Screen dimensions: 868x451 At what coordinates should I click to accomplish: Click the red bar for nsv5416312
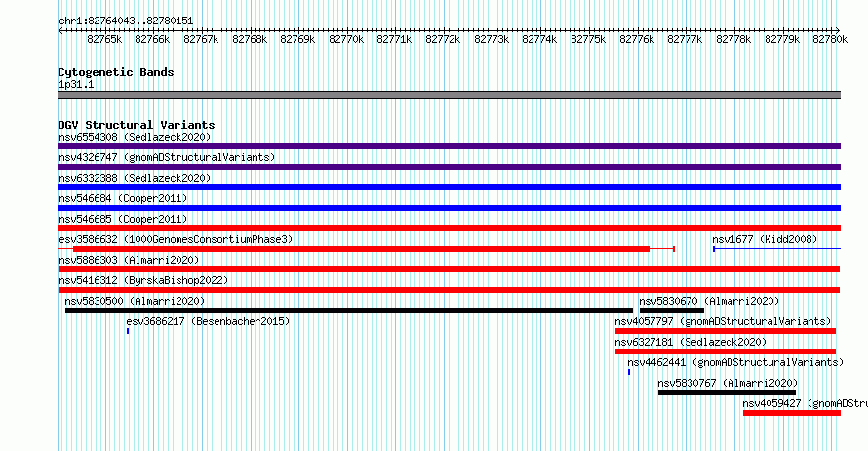tap(449, 290)
